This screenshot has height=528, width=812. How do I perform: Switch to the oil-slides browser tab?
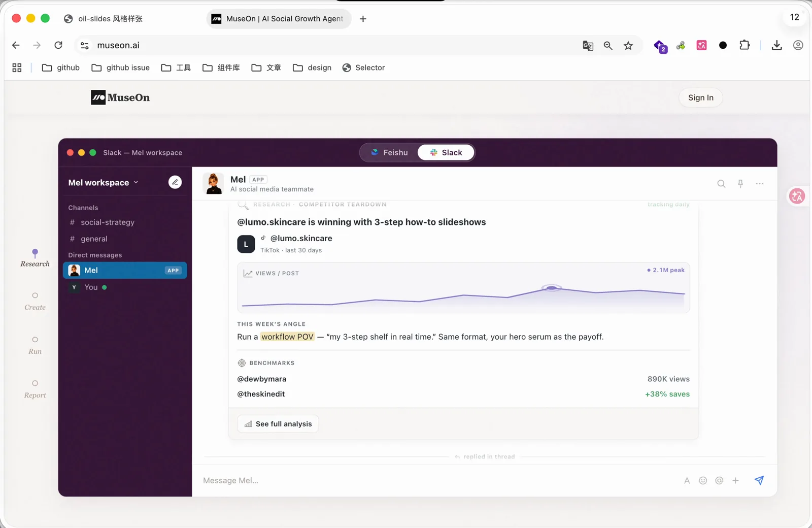click(x=103, y=19)
